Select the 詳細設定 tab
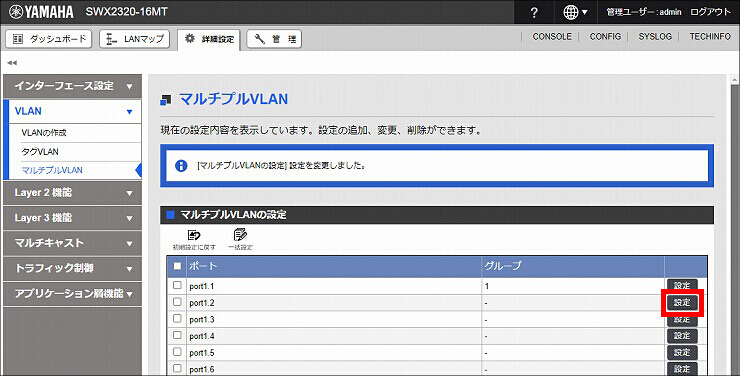 point(209,39)
